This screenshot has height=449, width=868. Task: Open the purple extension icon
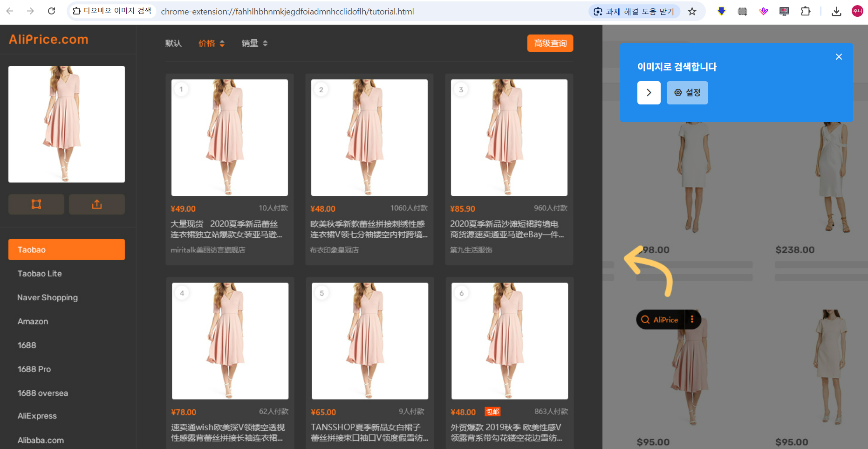click(x=763, y=11)
